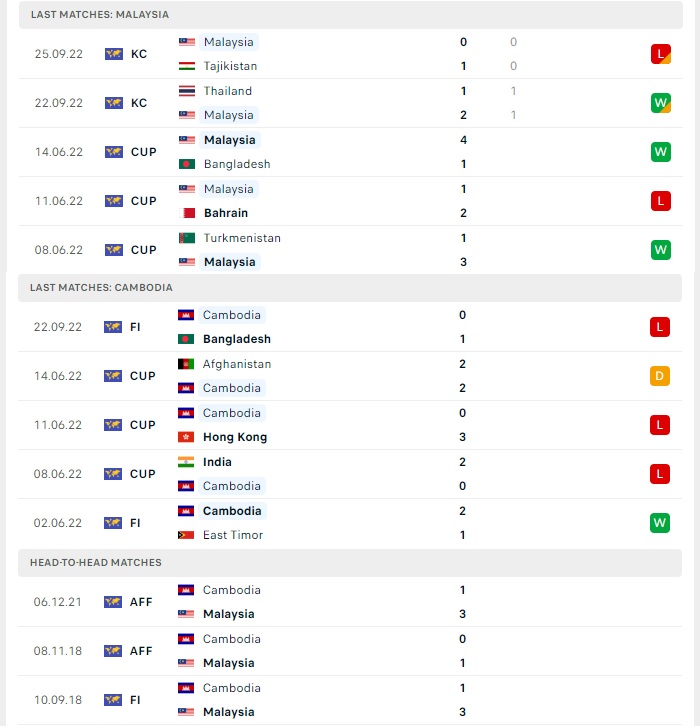This screenshot has height=727, width=700.
Task: Click the world competition icon beside 06.12.21 AFF
Action: [113, 602]
